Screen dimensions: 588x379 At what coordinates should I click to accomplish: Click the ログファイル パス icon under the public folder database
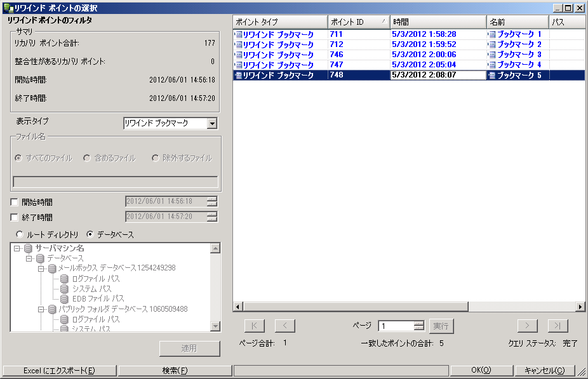pyautogui.click(x=64, y=319)
